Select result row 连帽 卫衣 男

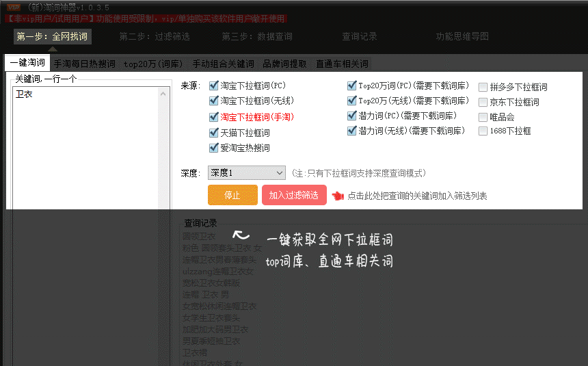[206, 295]
